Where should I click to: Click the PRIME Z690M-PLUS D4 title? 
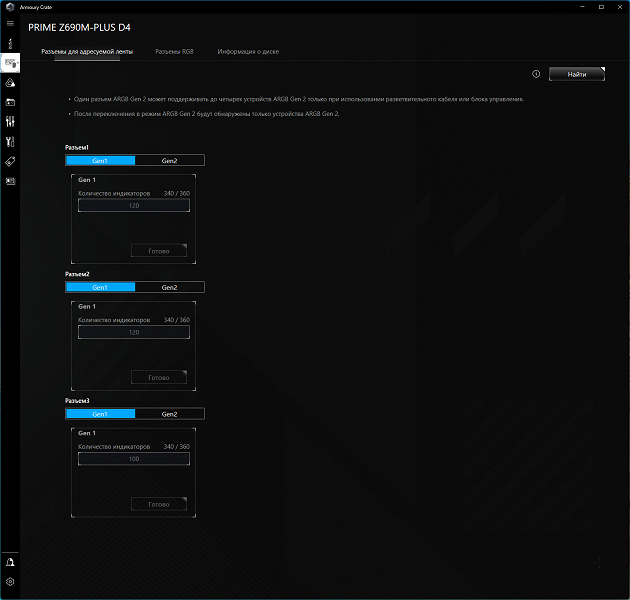[x=79, y=27]
